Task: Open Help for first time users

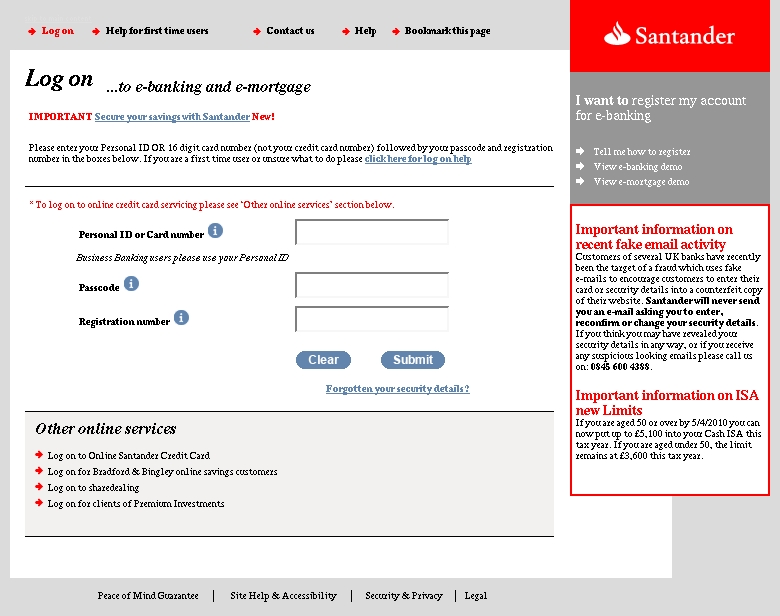Action: click(x=157, y=31)
